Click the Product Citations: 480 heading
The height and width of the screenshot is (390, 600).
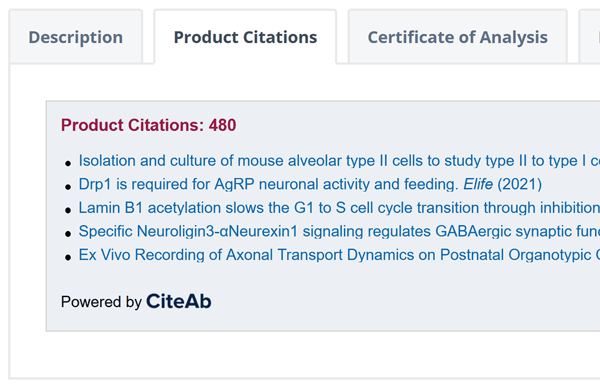(148, 125)
